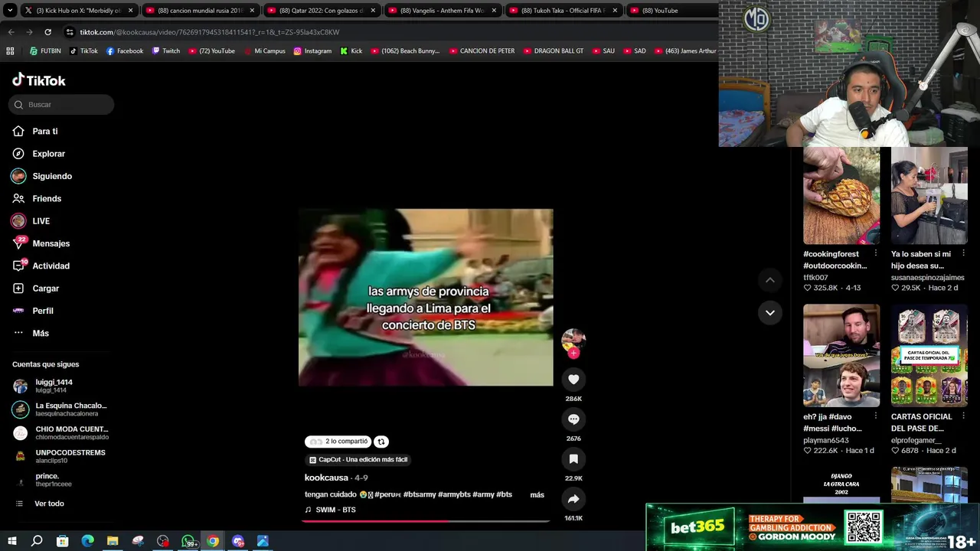980x551 pixels.
Task: Open the Explorar section
Action: coord(39,154)
